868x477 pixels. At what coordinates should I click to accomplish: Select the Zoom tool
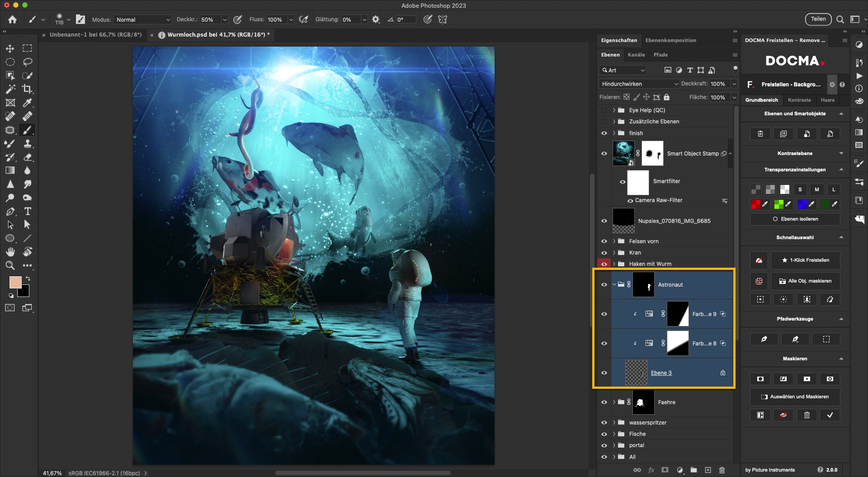(x=10, y=265)
